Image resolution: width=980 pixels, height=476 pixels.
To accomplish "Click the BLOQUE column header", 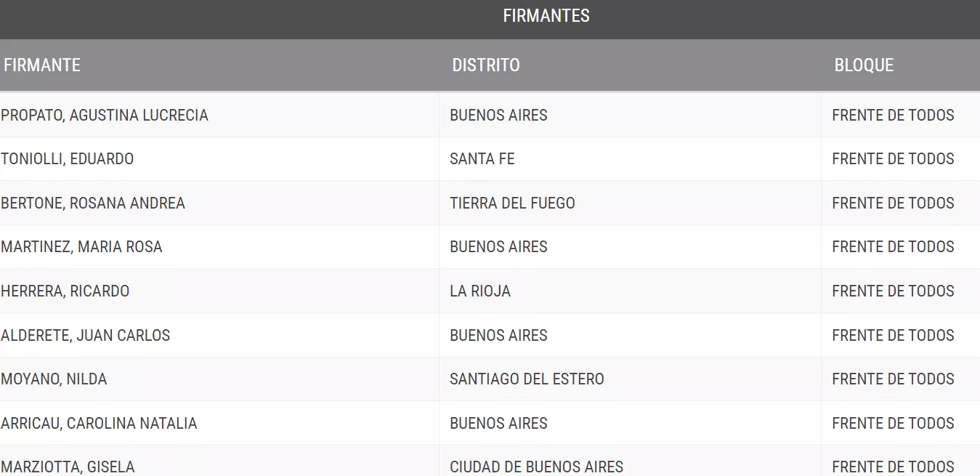I will 863,65.
